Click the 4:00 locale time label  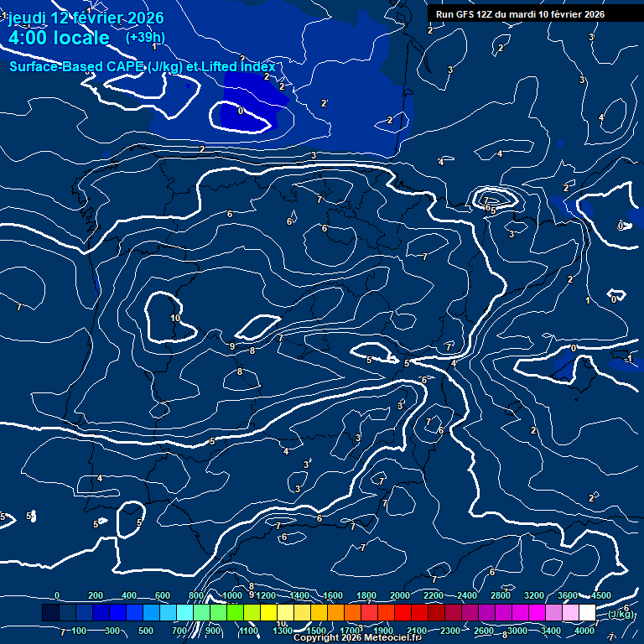pos(59,38)
